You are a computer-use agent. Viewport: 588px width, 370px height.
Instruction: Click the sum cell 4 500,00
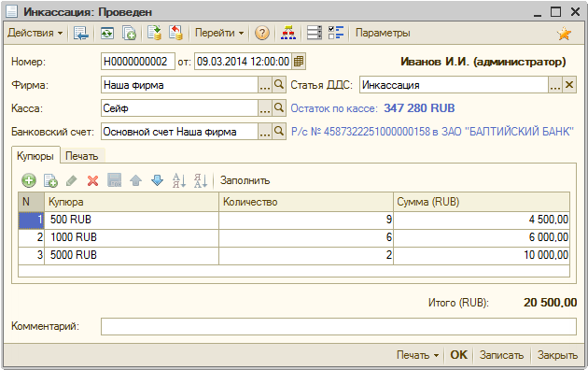482,220
